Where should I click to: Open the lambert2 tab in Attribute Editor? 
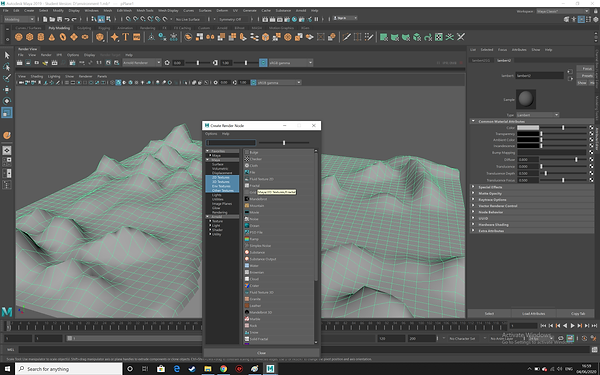point(504,60)
